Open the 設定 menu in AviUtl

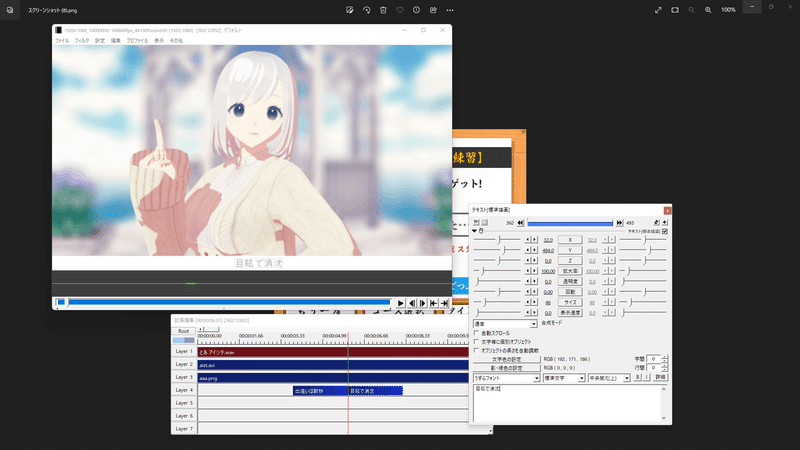coord(100,41)
